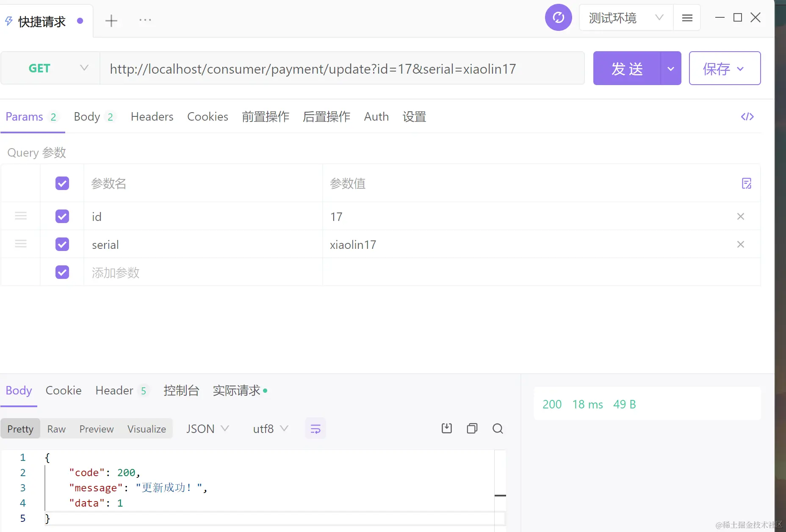Image resolution: width=786 pixels, height=532 pixels.
Task: Search within the response body
Action: pyautogui.click(x=498, y=428)
